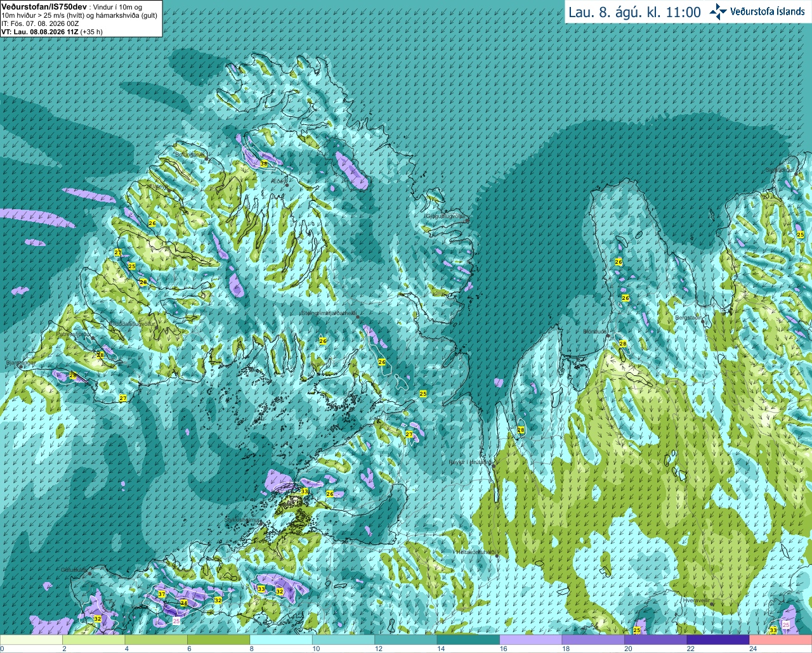Click the yellow 37 gust marker
The image size is (812, 653).
tap(162, 594)
